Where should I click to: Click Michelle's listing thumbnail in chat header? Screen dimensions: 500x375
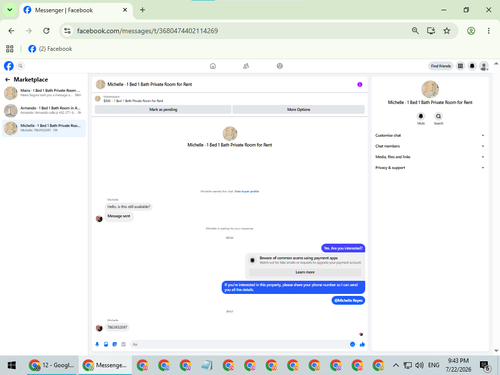click(x=100, y=84)
